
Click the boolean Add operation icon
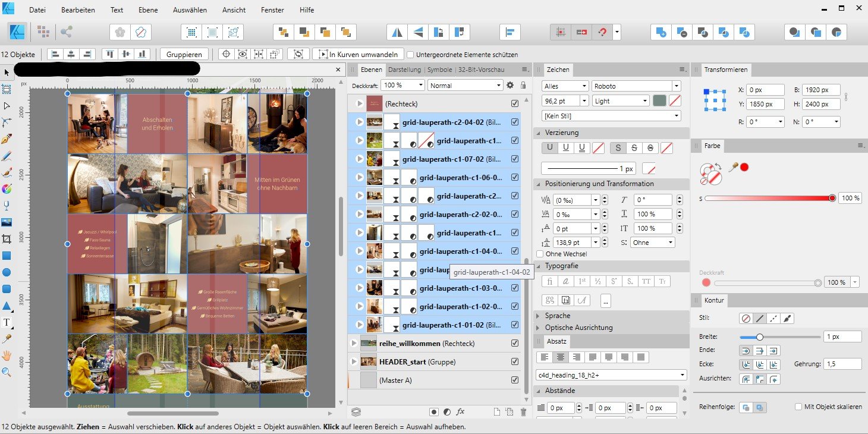click(660, 32)
